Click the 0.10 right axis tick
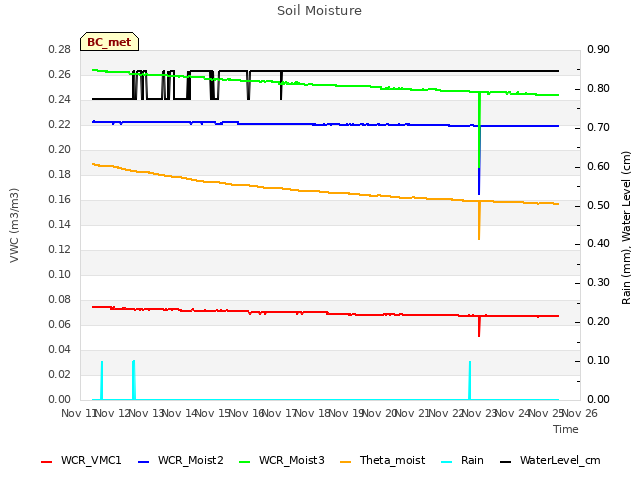Viewport: 640px width, 480px height. point(598,360)
